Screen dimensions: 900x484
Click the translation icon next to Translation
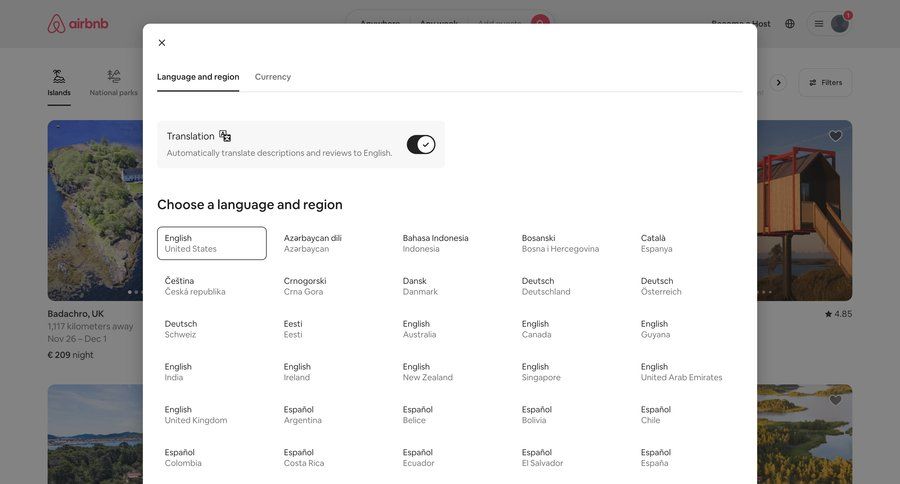coord(225,136)
